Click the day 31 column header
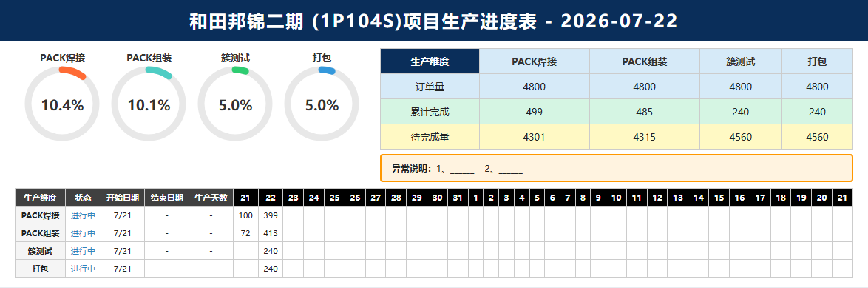This screenshot has width=868, height=288. click(457, 198)
